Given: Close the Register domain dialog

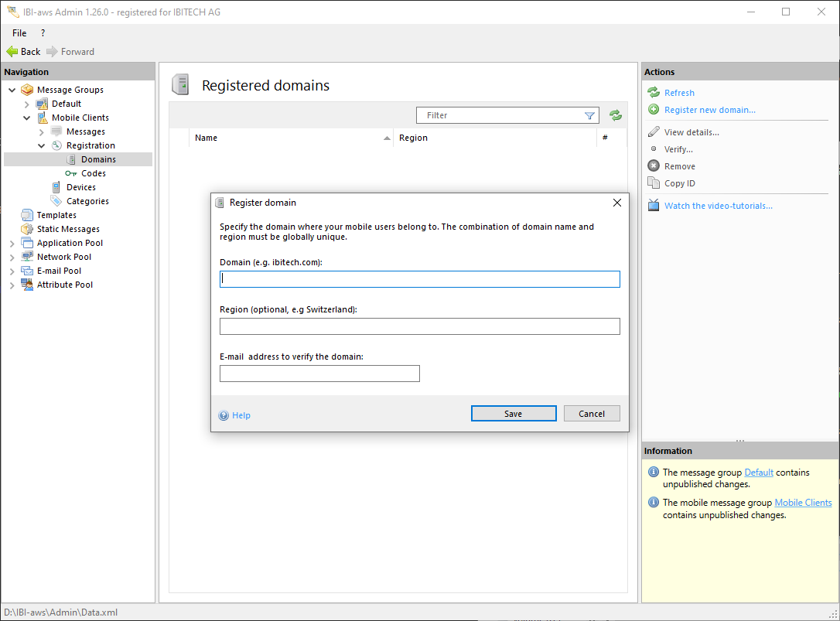Looking at the screenshot, I should pos(616,203).
